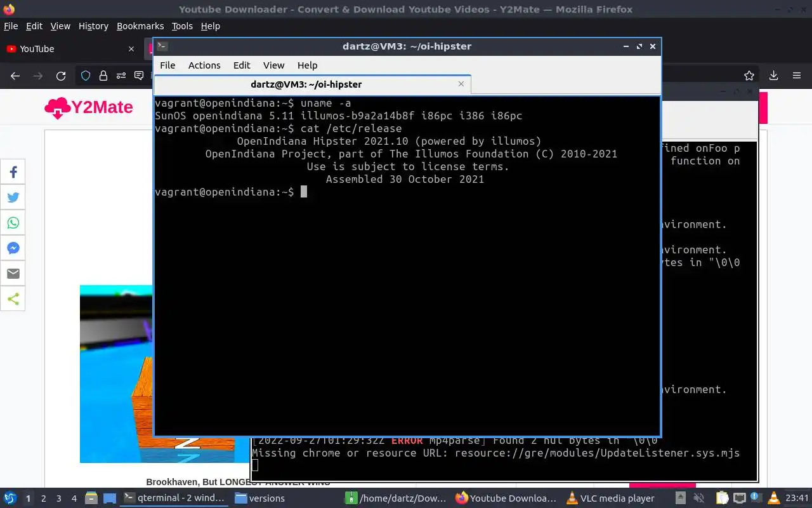Switch to virtual desktop 1
812x508 pixels.
click(x=28, y=498)
